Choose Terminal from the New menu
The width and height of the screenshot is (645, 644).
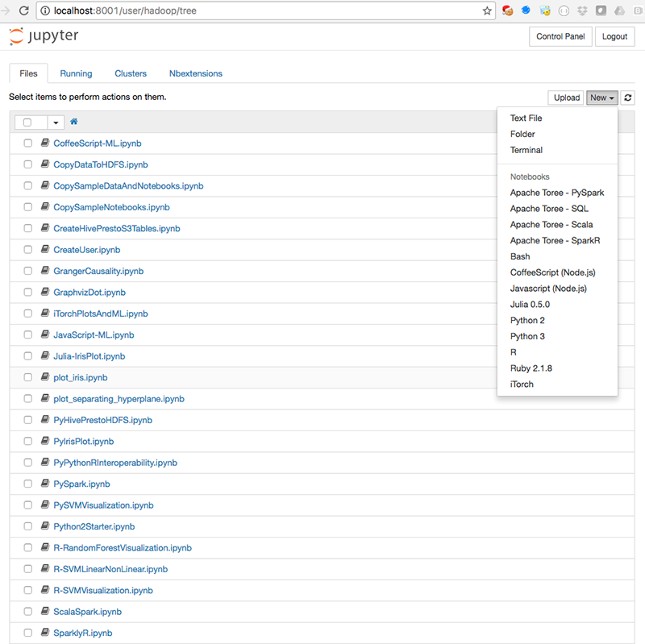(x=526, y=150)
